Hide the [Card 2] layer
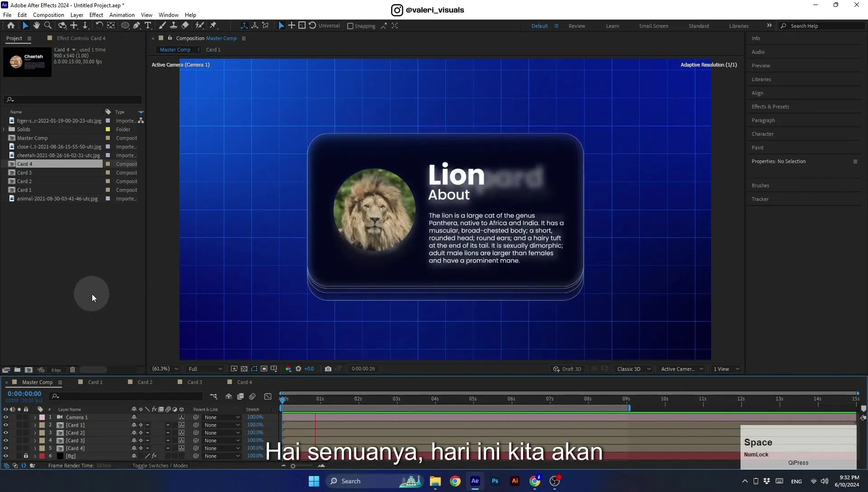 (5, 433)
